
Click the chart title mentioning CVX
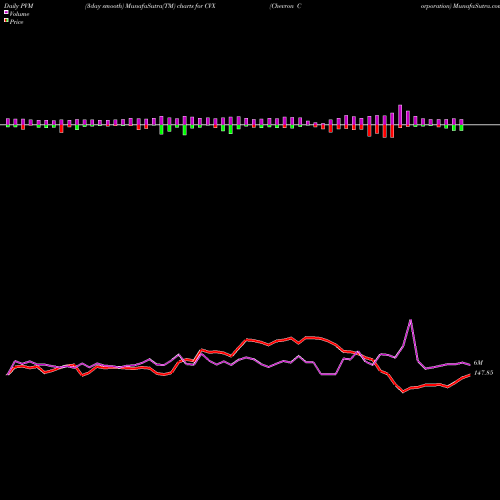point(150,6)
